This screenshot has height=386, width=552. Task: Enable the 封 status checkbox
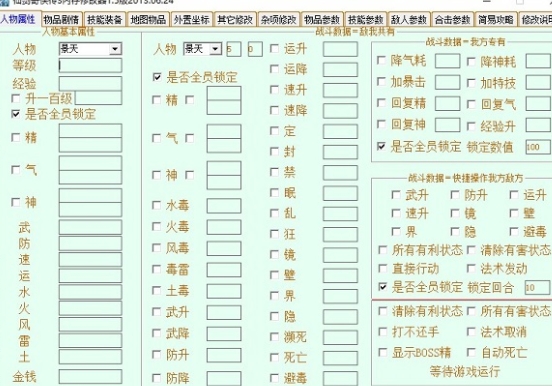click(x=274, y=151)
